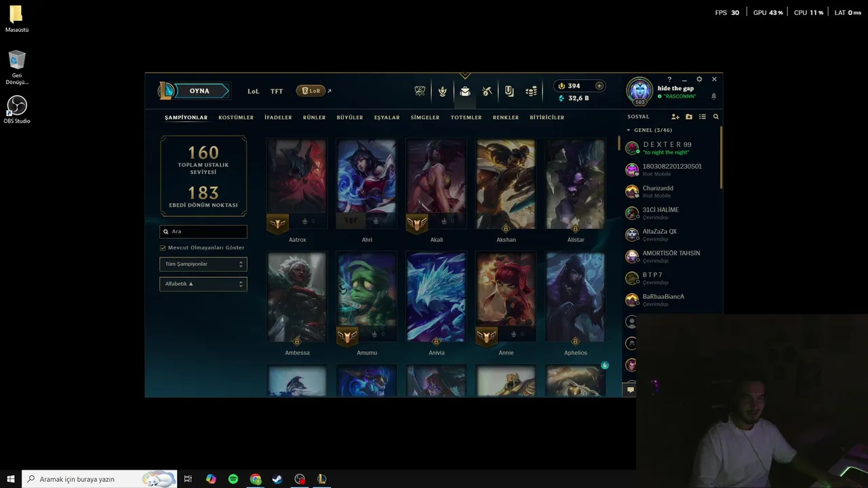Viewport: 868px width, 488px height.
Task: Switch to the KOSTÜMLER tab
Action: click(236, 117)
